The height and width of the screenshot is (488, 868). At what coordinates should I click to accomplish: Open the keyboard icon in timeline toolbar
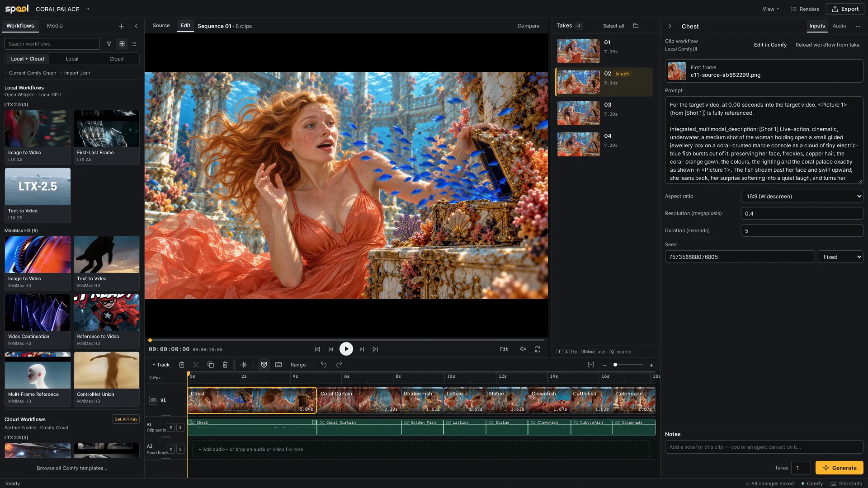(278, 365)
